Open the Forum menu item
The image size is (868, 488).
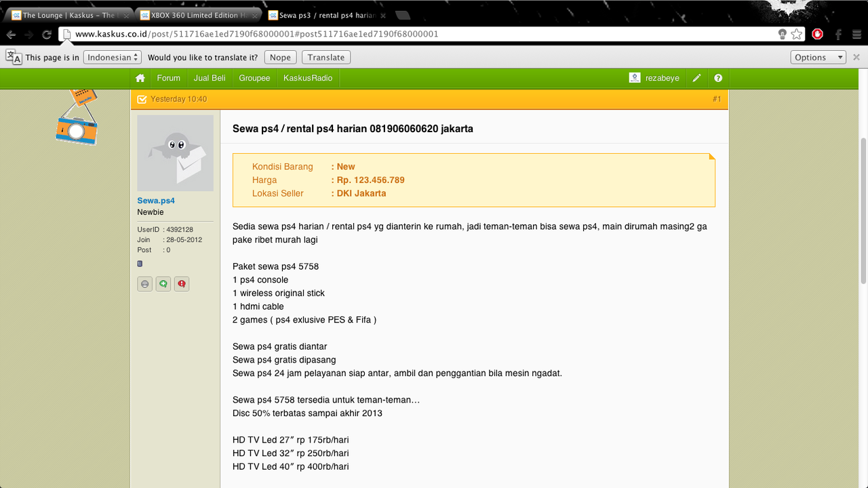[169, 78]
